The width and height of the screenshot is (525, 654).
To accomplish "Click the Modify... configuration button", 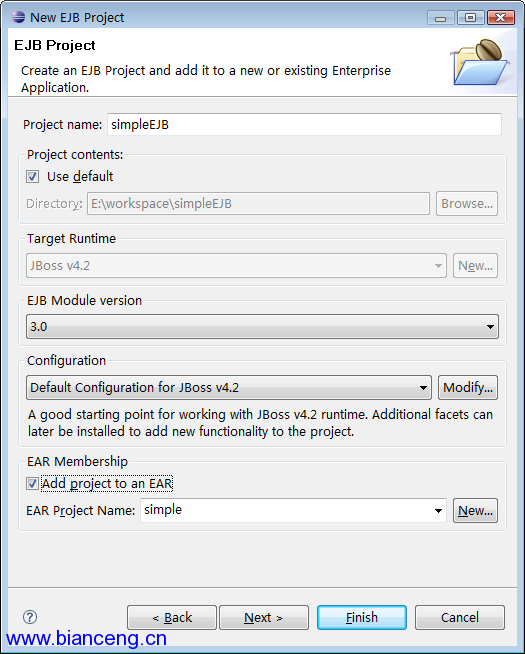I will (x=468, y=387).
